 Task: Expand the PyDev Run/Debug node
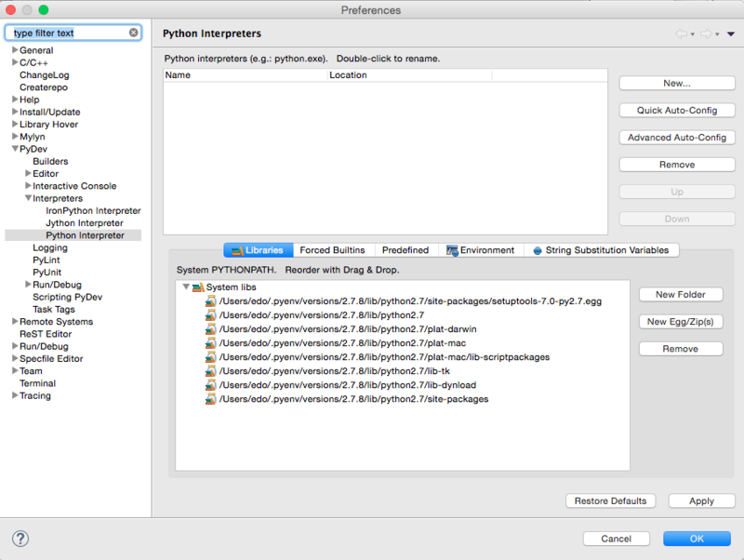click(29, 285)
